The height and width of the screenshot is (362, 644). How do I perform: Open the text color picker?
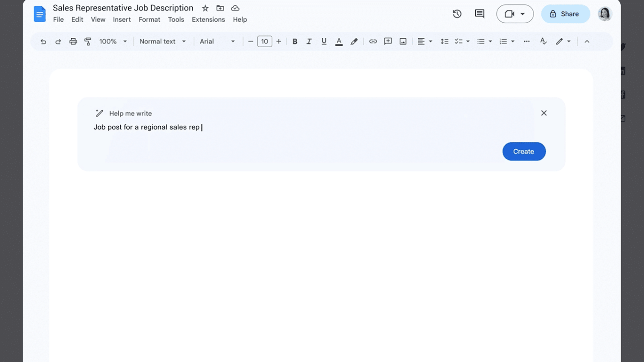(339, 41)
